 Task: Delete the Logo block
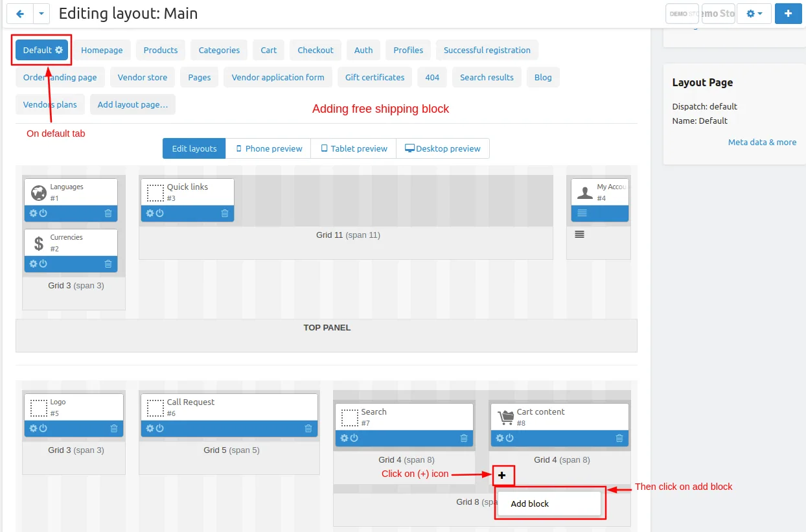[x=114, y=428]
